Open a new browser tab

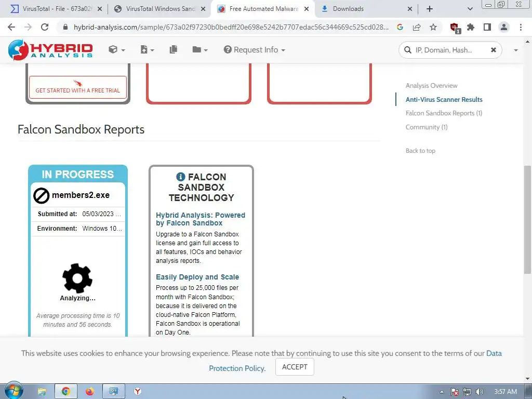430,9
